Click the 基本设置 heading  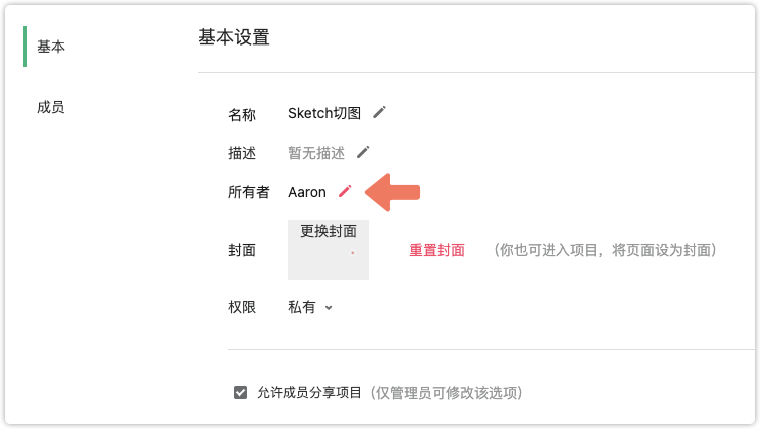pos(234,37)
